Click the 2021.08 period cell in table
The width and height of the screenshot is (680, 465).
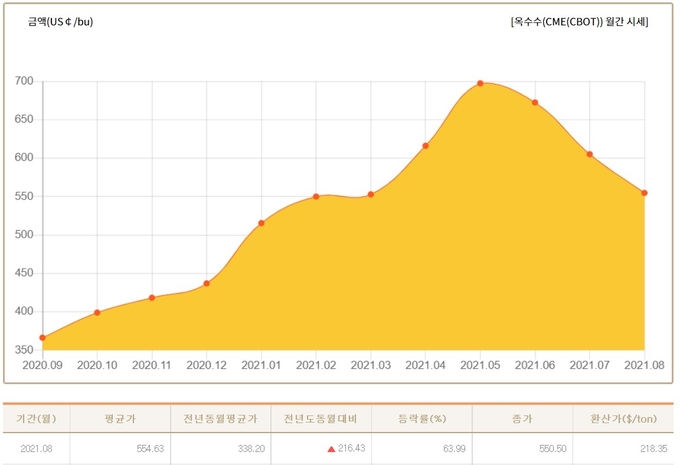(36, 449)
